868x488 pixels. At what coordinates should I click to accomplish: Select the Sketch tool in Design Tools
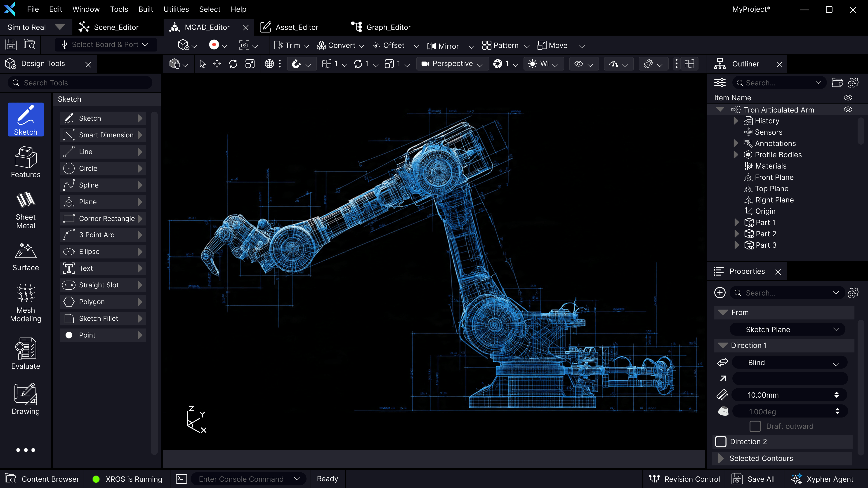tap(26, 120)
